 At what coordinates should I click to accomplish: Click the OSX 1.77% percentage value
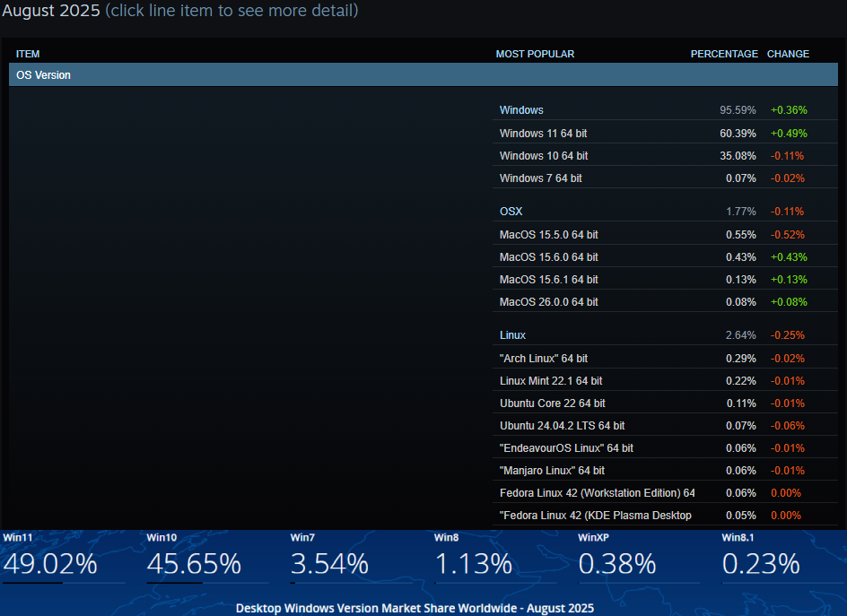pyautogui.click(x=740, y=212)
